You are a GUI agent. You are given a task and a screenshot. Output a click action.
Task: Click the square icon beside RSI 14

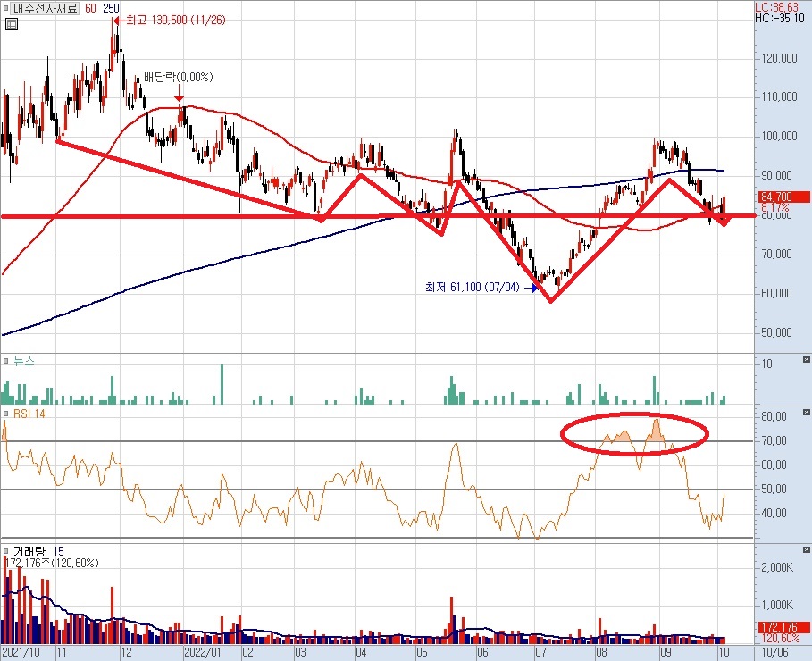(x=6, y=414)
